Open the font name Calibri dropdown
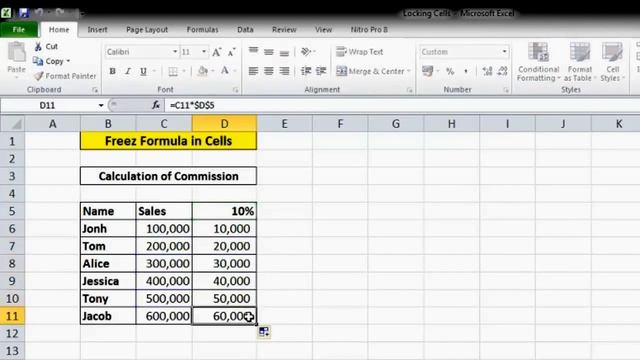 175,52
